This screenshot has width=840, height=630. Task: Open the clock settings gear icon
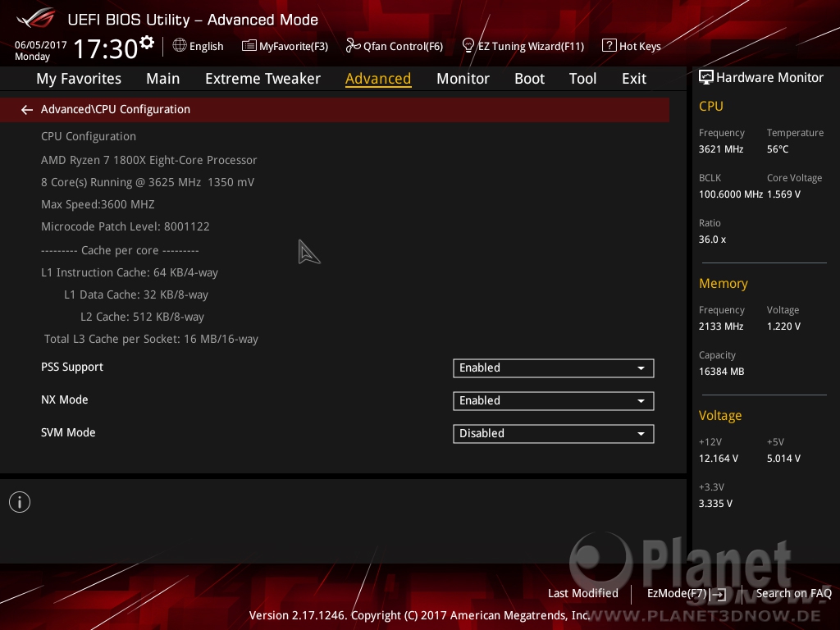point(147,42)
